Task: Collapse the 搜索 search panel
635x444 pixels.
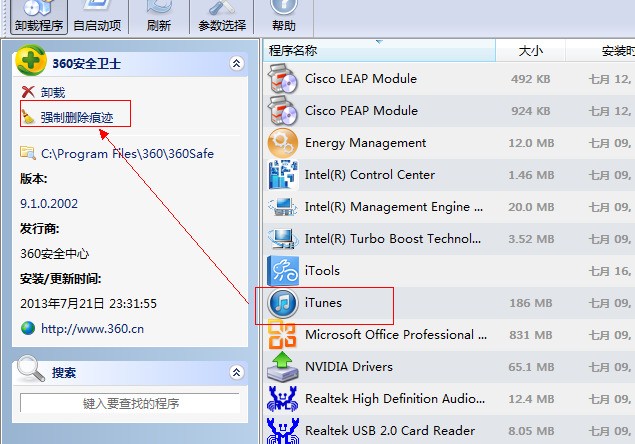Action: (237, 372)
